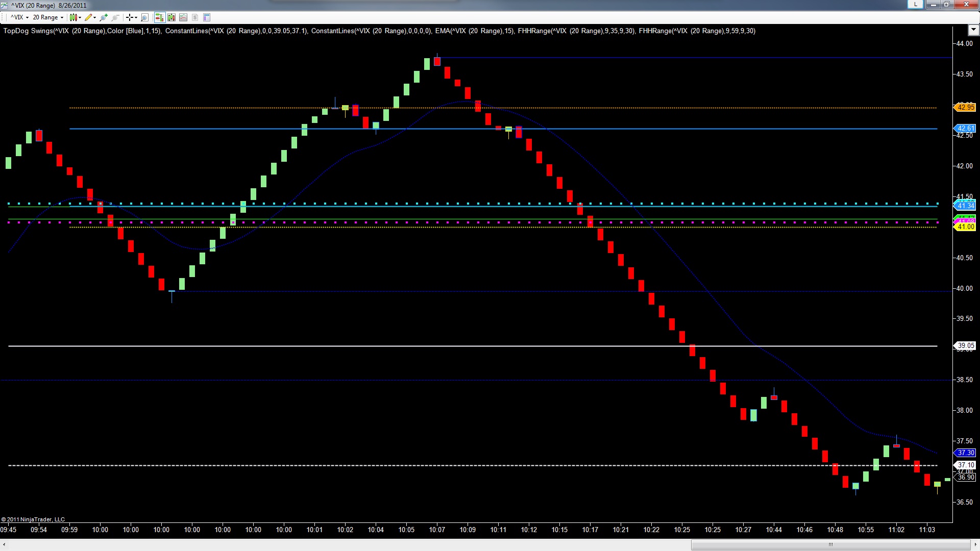The width and height of the screenshot is (980, 551).
Task: Toggle the Chart Trader panel icon
Action: [160, 17]
